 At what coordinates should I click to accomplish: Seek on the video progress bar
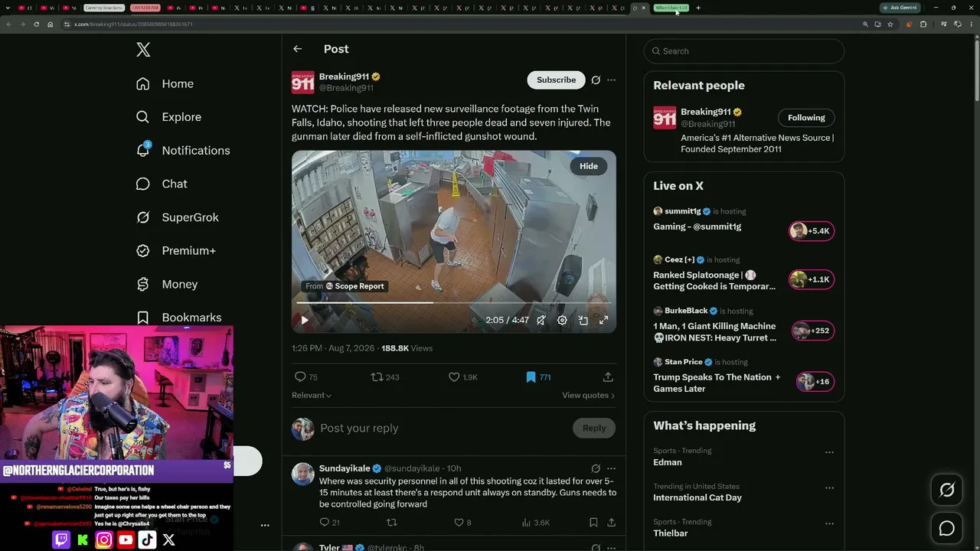(x=454, y=303)
